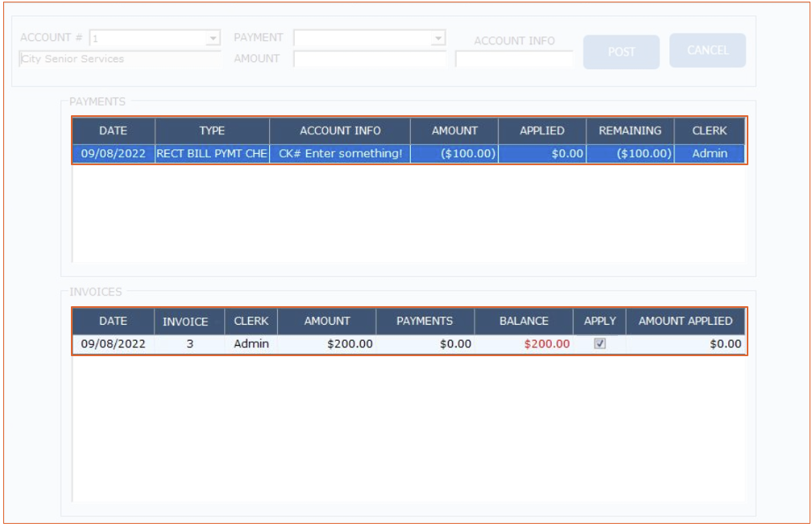Focus the Account Info text field
Screen dimensions: 812x527
[514, 59]
